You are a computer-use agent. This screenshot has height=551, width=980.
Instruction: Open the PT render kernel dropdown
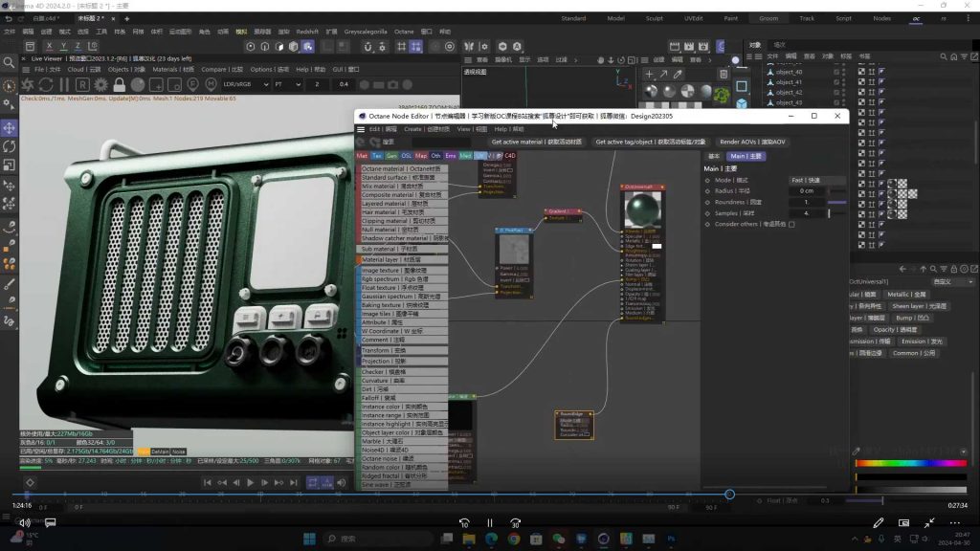286,84
